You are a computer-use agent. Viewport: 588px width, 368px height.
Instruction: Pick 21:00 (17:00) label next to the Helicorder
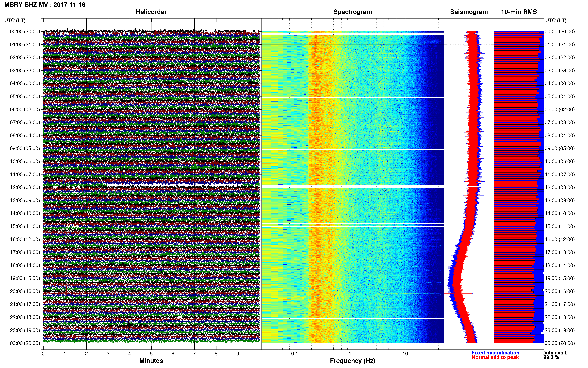[x=25, y=304]
